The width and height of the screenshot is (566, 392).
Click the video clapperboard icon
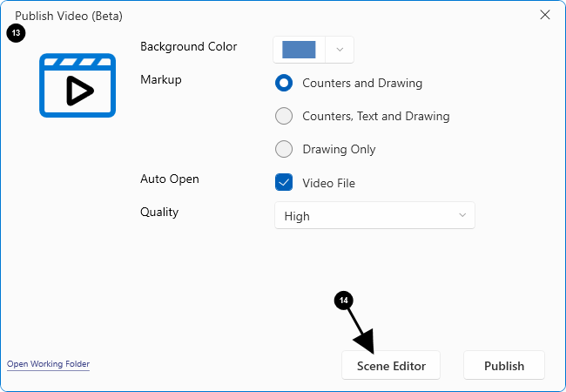tap(77, 86)
